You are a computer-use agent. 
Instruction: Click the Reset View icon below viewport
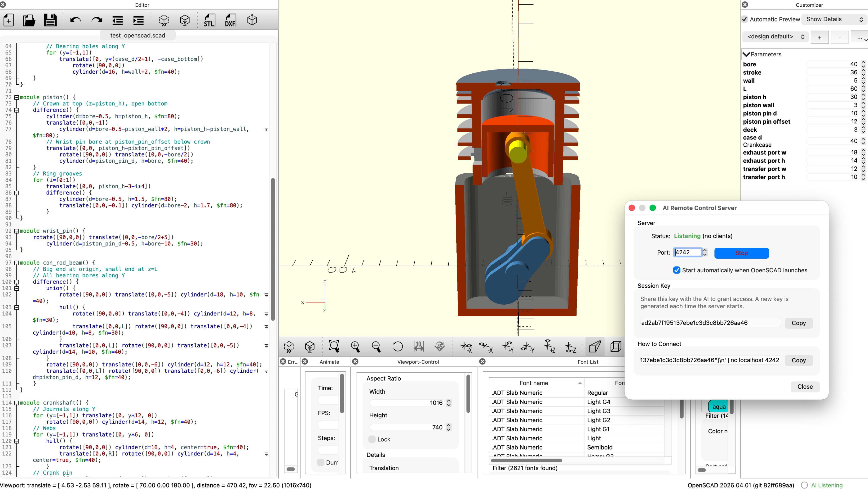pyautogui.click(x=398, y=346)
